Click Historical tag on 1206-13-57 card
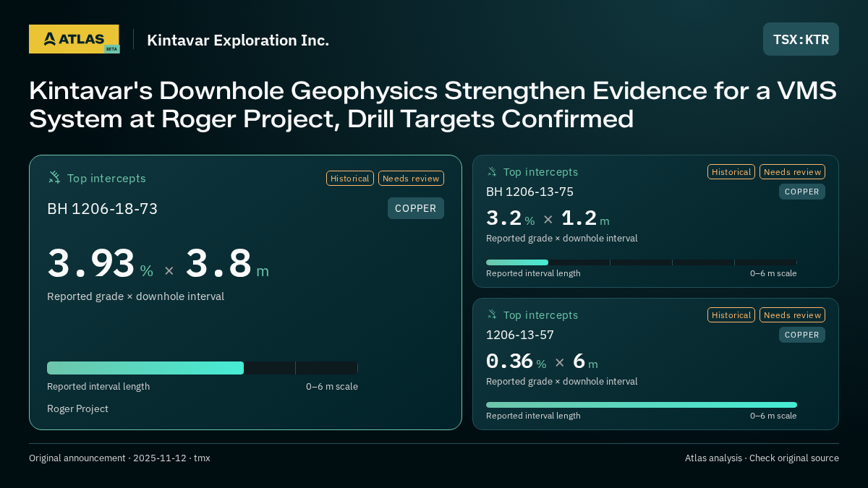The height and width of the screenshot is (488, 868). [x=731, y=314]
